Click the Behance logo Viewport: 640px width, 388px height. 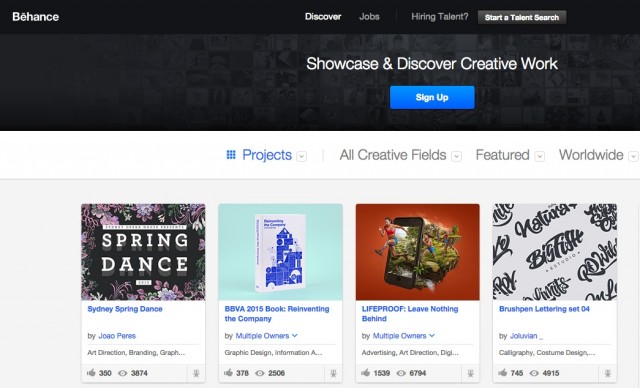coord(36,17)
